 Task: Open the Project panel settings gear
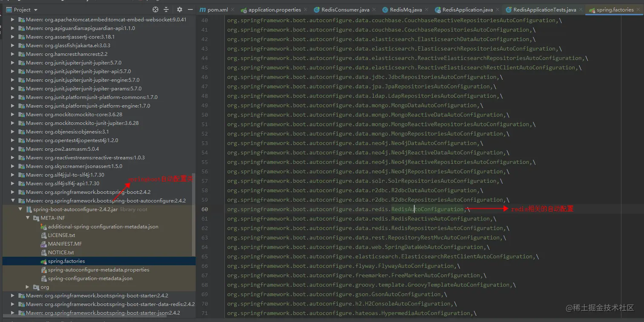tap(179, 9)
